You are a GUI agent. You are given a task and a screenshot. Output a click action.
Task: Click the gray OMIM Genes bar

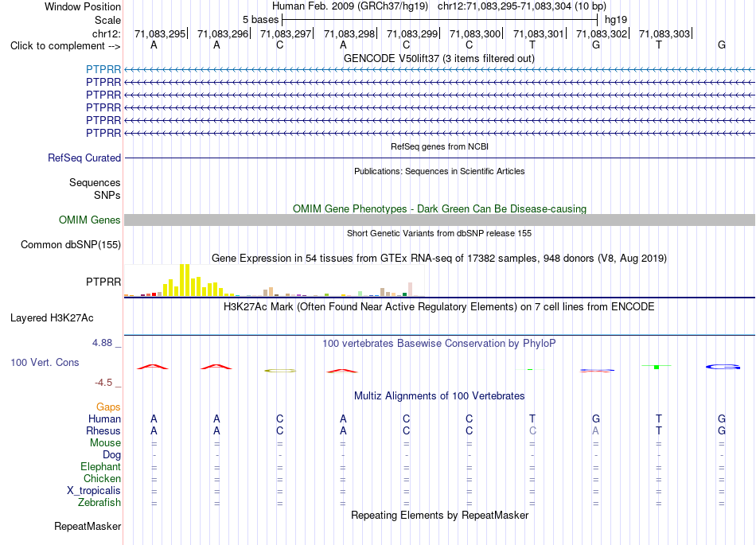(x=439, y=220)
